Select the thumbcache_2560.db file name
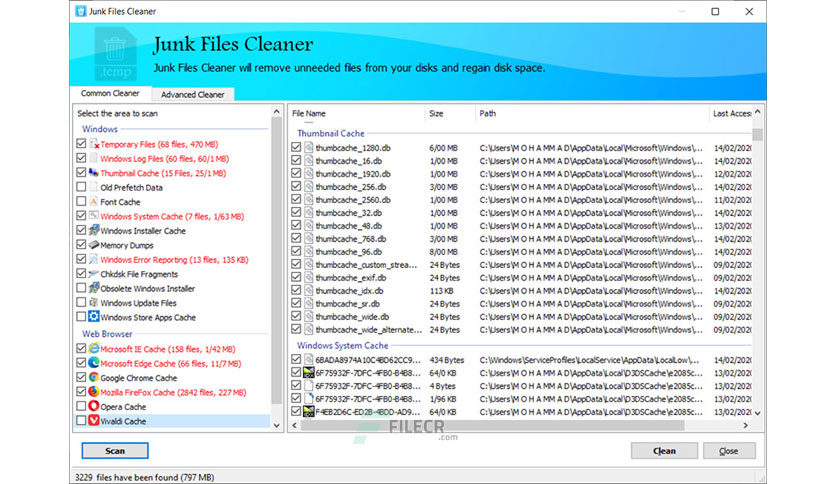The width and height of the screenshot is (836, 484). [x=353, y=200]
